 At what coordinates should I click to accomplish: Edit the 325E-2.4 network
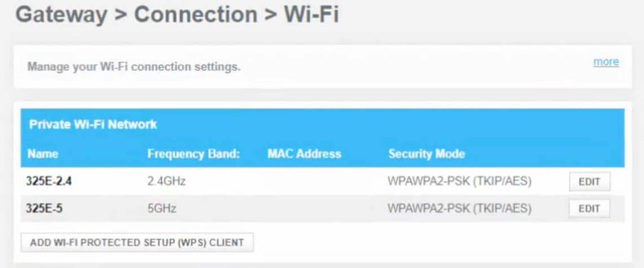pos(589,182)
